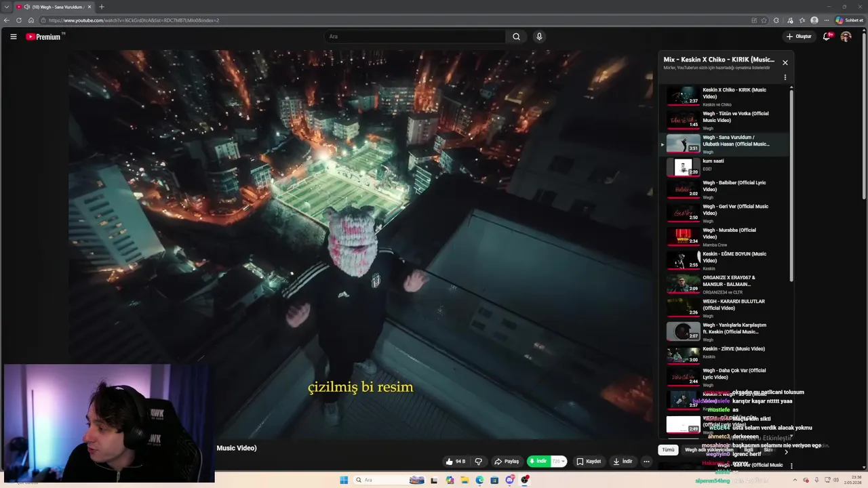This screenshot has width=868, height=488.
Task: Open the YouTube hamburger guide menu
Action: (13, 37)
